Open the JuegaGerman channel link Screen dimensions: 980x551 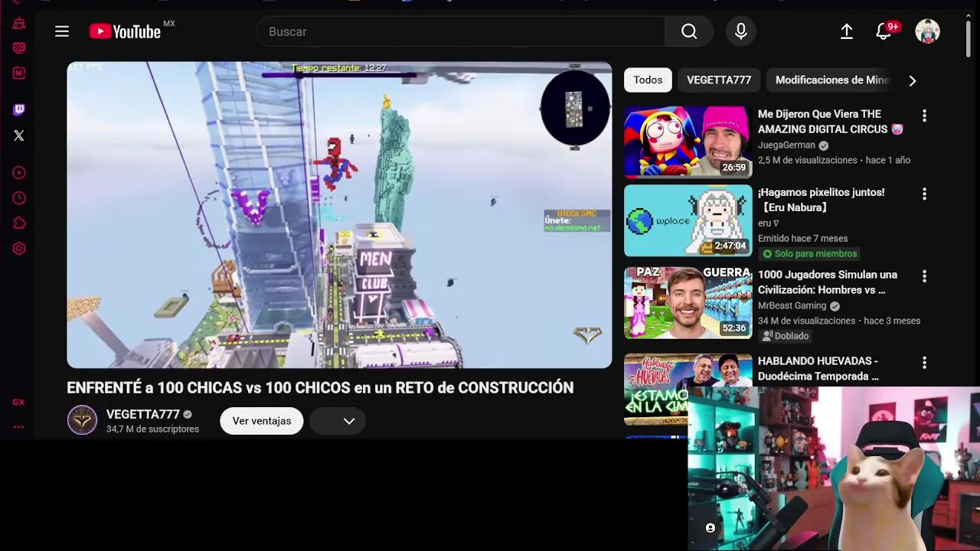(x=786, y=145)
